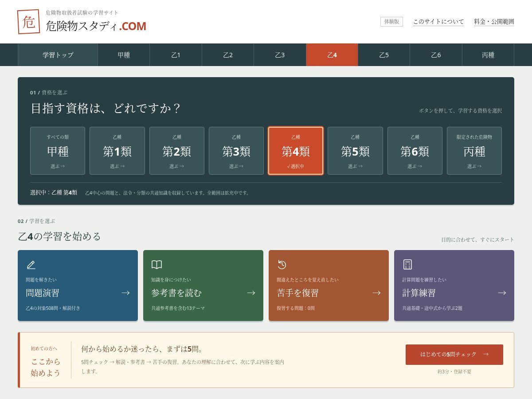This screenshot has width=532, height=399.
Task: Switch to the 乙6 navigation tab
Action: click(436, 55)
